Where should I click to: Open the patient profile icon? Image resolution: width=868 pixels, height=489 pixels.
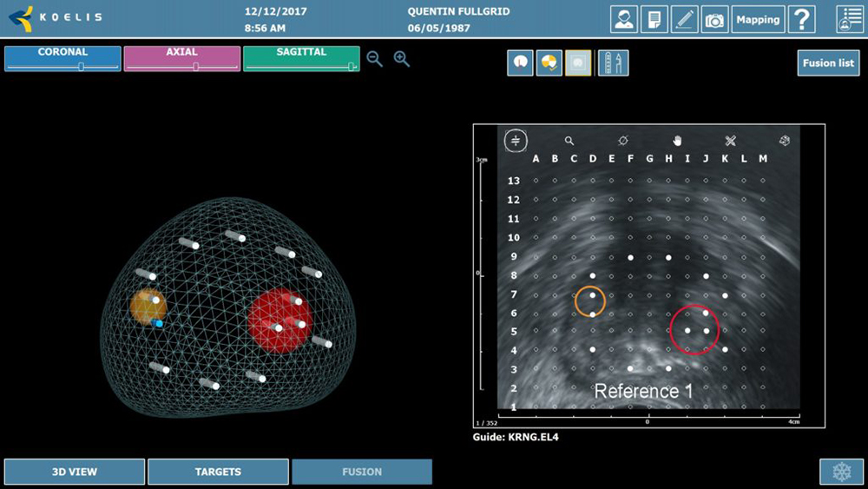[624, 19]
